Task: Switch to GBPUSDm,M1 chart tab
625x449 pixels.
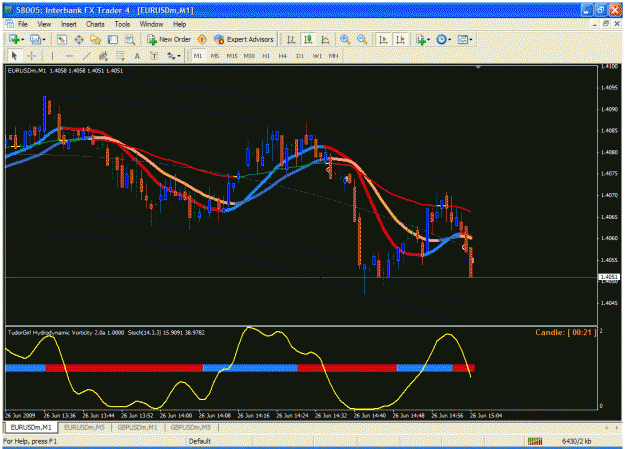Action: (138, 427)
